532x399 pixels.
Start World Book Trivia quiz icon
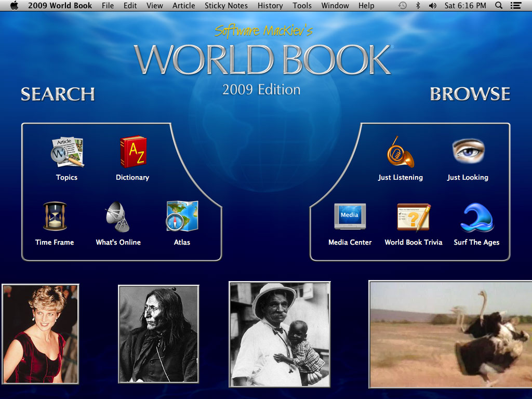413,217
